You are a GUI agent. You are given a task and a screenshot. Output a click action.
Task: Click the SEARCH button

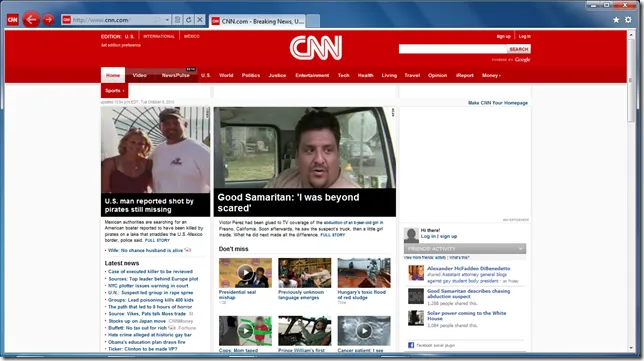point(519,49)
